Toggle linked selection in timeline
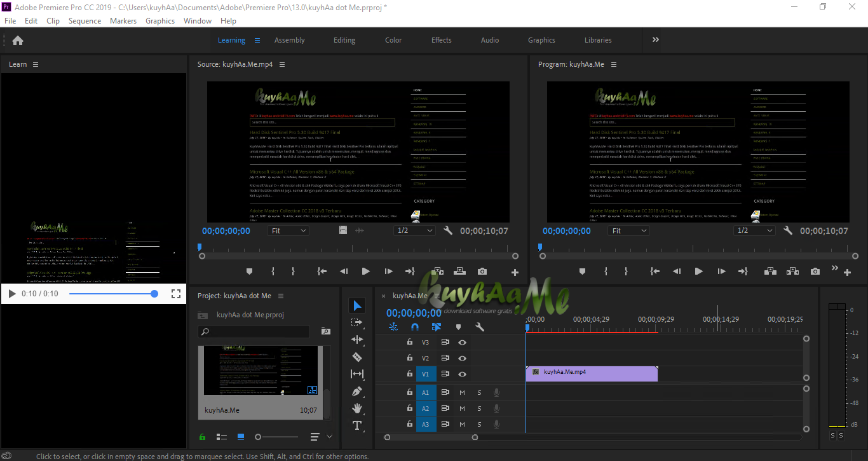This screenshot has width=868, height=461. click(437, 327)
